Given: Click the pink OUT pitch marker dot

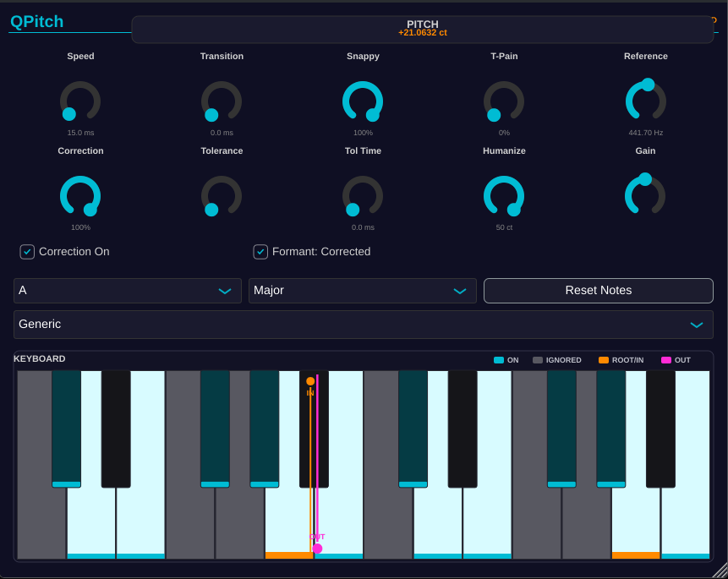Looking at the screenshot, I should pos(317,549).
